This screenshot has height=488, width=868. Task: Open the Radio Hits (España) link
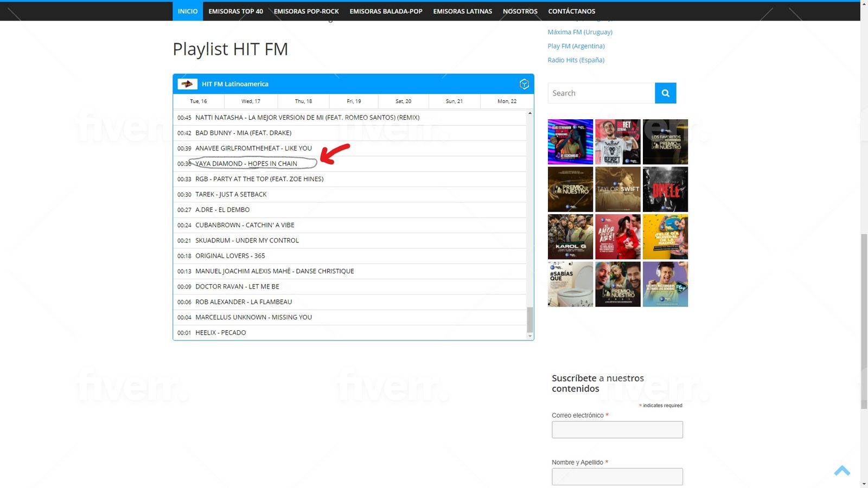pyautogui.click(x=576, y=60)
